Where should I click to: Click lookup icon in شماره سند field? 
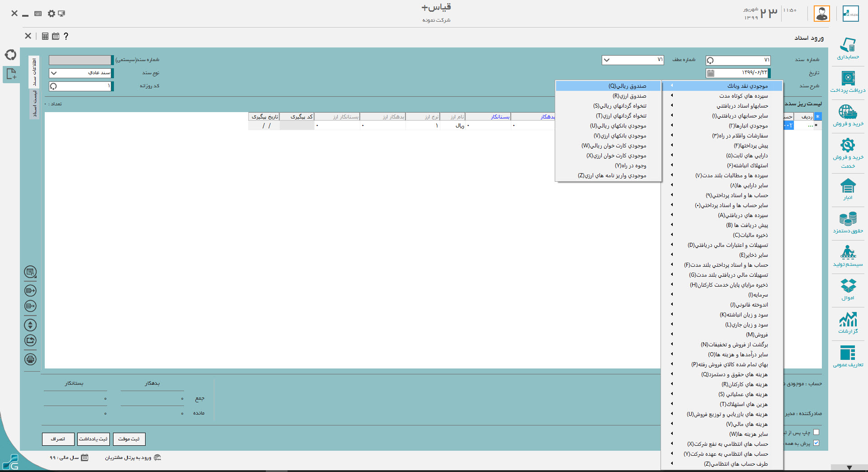point(710,60)
